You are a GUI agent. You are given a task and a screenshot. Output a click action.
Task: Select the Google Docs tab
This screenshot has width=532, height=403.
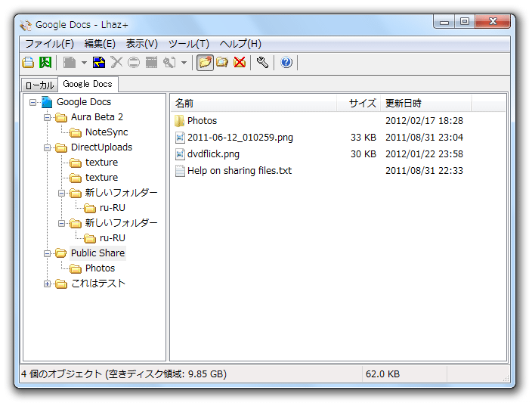click(x=88, y=84)
